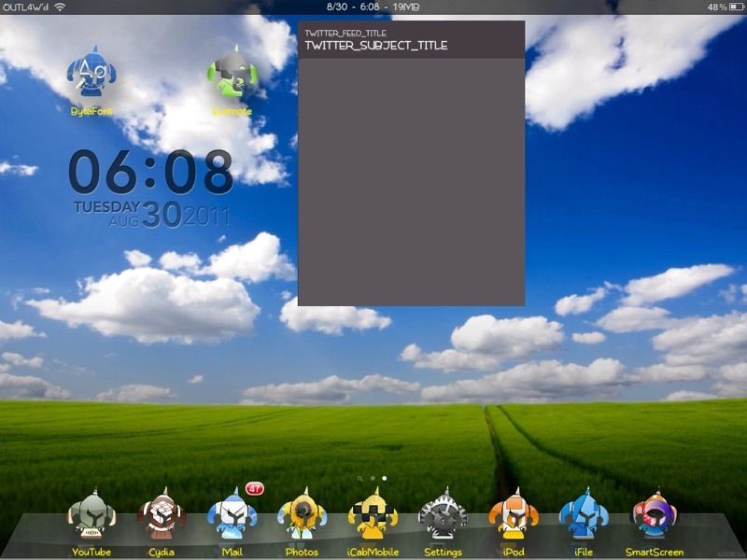This screenshot has width=747, height=560.
Task: Tap the OUTL4W'd carrier label
Action: coord(25,7)
